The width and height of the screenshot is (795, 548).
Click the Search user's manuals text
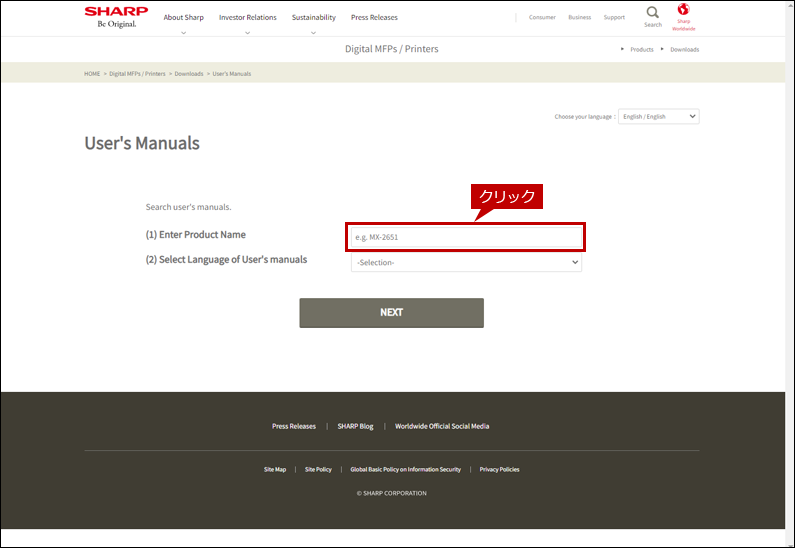[x=189, y=207]
